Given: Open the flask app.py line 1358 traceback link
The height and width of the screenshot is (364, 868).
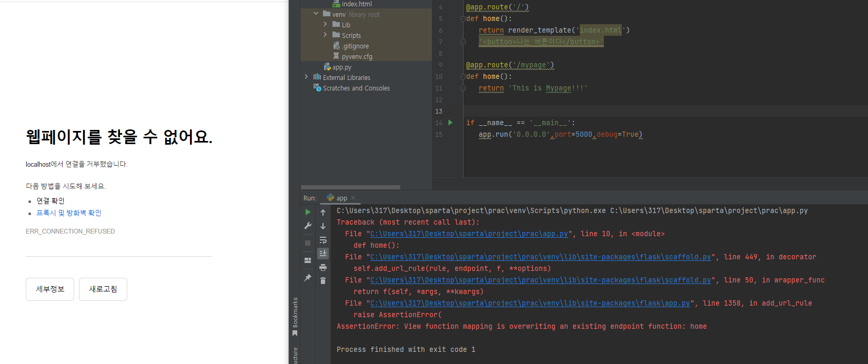Looking at the screenshot, I should point(530,304).
